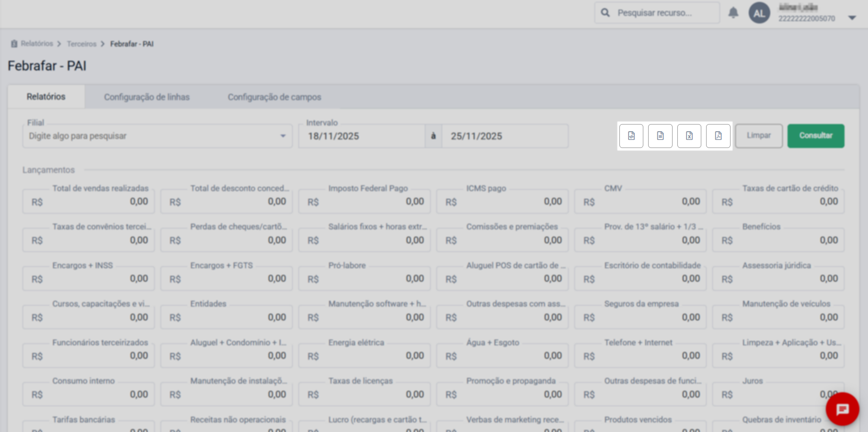
Task: Expand the user account dropdown arrow
Action: click(x=852, y=18)
